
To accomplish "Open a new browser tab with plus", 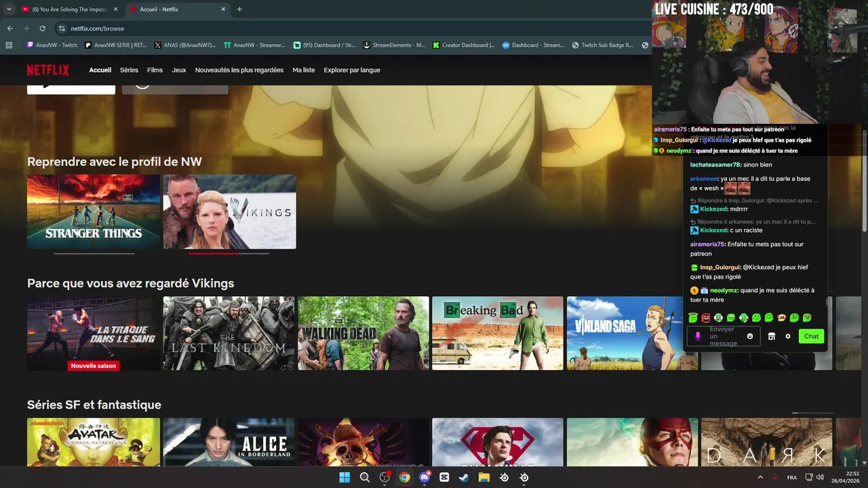I will pyautogui.click(x=239, y=9).
